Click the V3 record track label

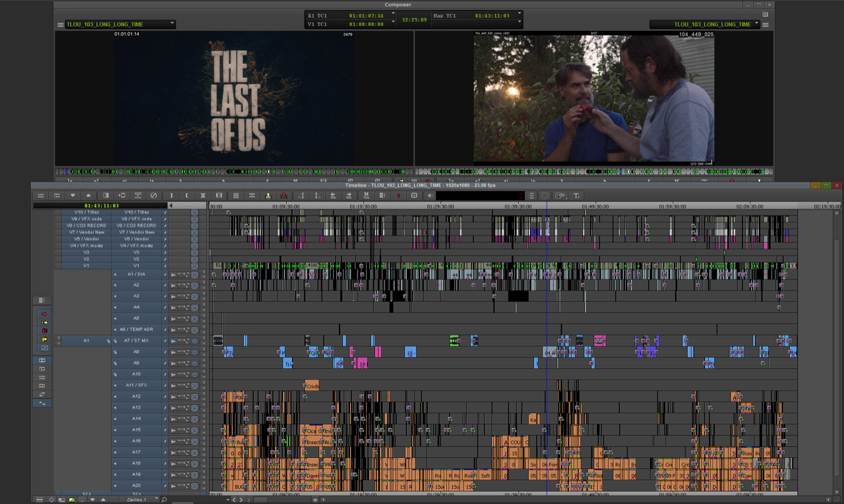click(136, 252)
